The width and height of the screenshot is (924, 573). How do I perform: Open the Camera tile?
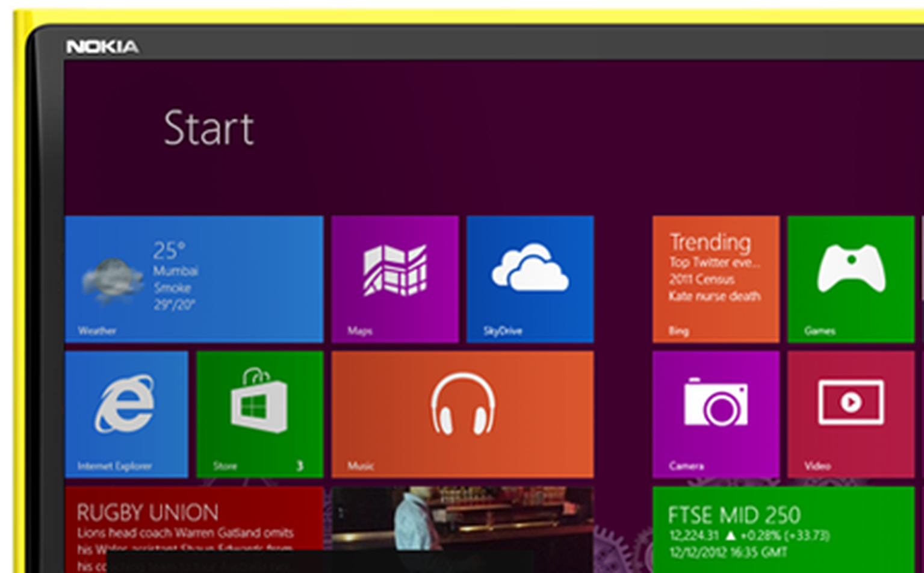[x=716, y=415]
